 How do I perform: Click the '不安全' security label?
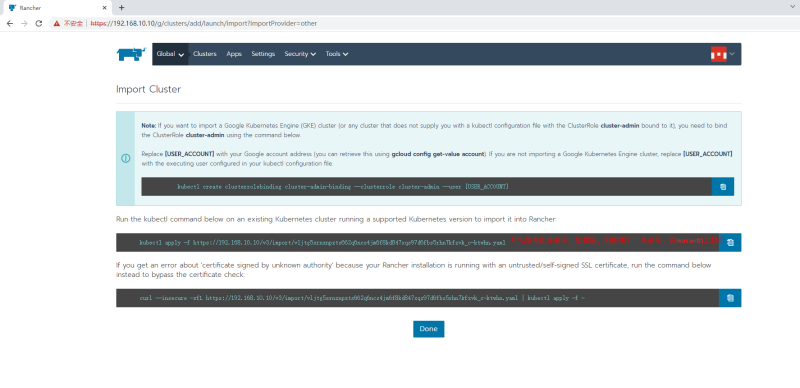[x=73, y=23]
